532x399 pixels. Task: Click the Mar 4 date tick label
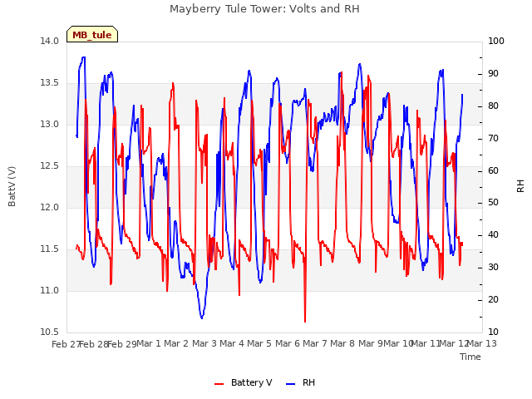point(232,343)
